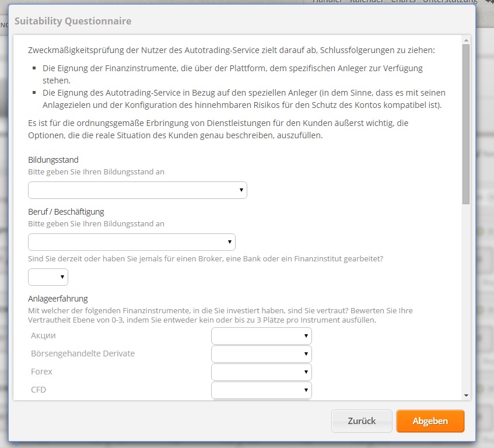Expand the Beruf / Beschäftigung dropdown
This screenshot has height=448, width=494.
[x=131, y=242]
